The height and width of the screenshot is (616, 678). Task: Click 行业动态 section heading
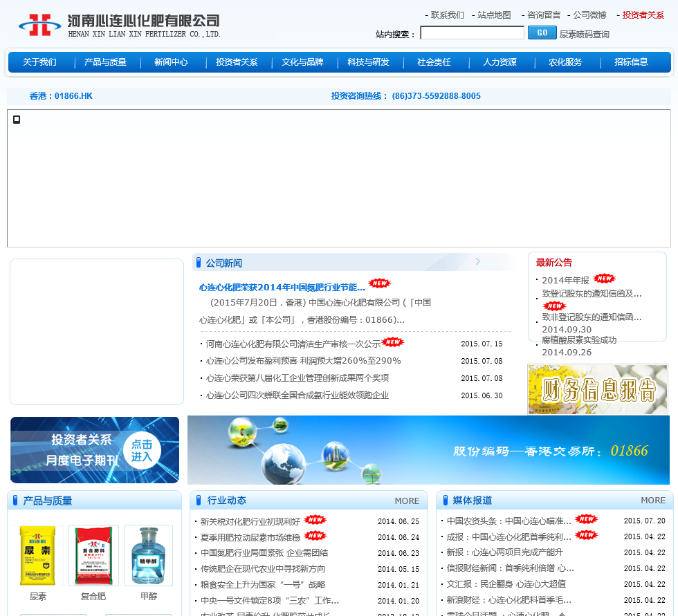(x=227, y=501)
